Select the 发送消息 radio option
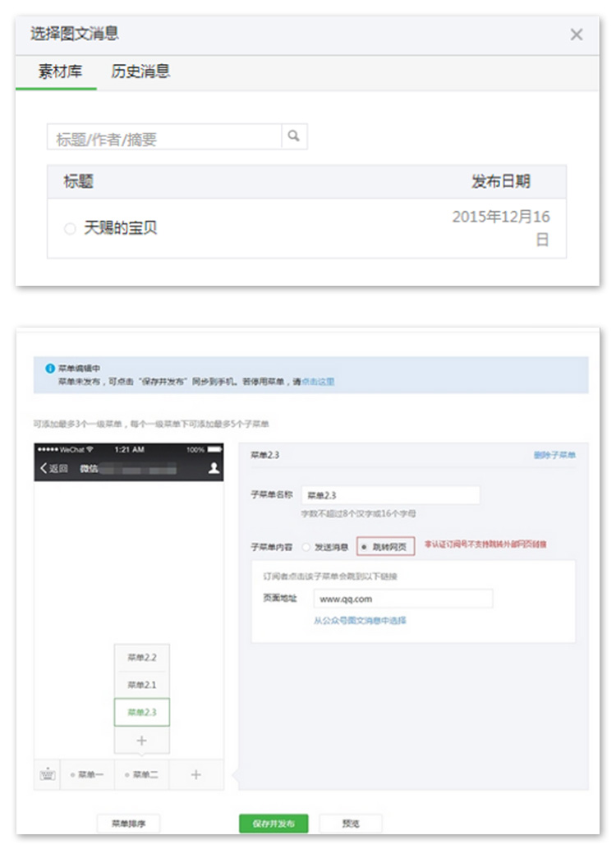 click(x=306, y=546)
